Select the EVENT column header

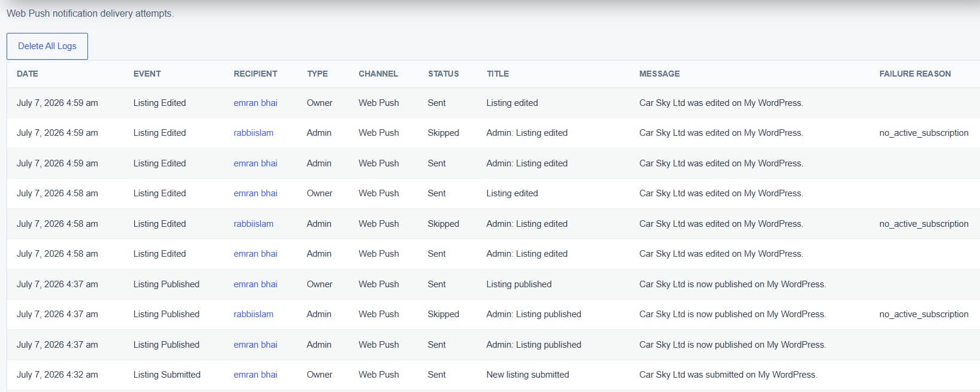(x=147, y=74)
